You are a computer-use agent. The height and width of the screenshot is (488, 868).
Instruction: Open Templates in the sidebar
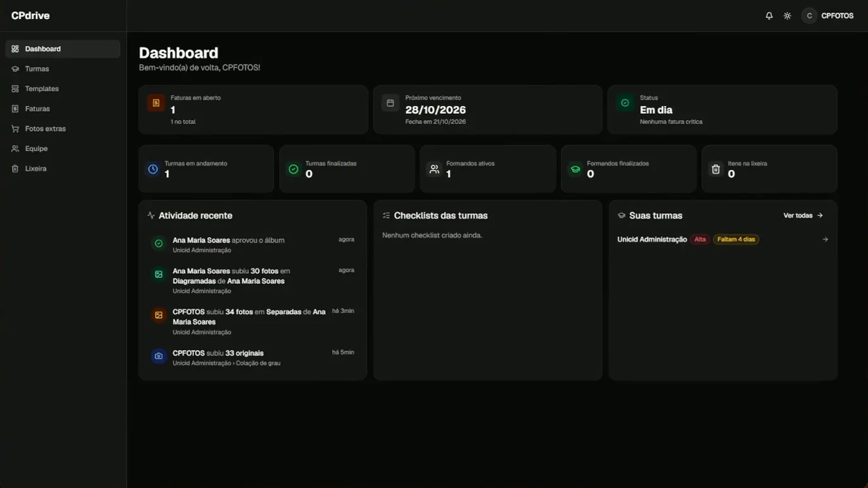click(x=63, y=89)
